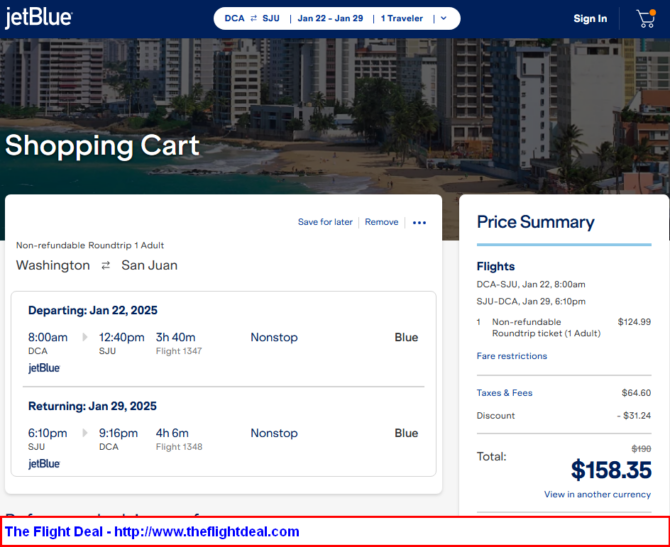
Task: Click the Price Summary heading
Action: point(535,222)
